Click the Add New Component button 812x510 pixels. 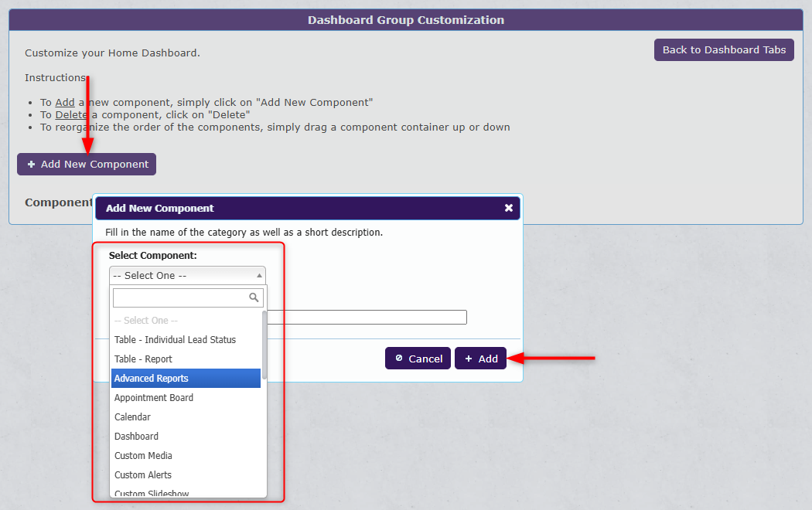pyautogui.click(x=87, y=164)
